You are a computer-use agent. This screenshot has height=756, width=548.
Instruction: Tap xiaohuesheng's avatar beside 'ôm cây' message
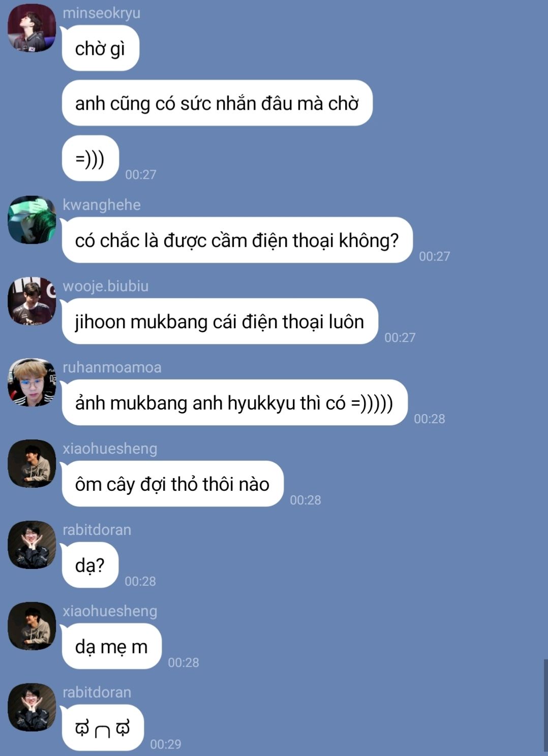pyautogui.click(x=32, y=463)
